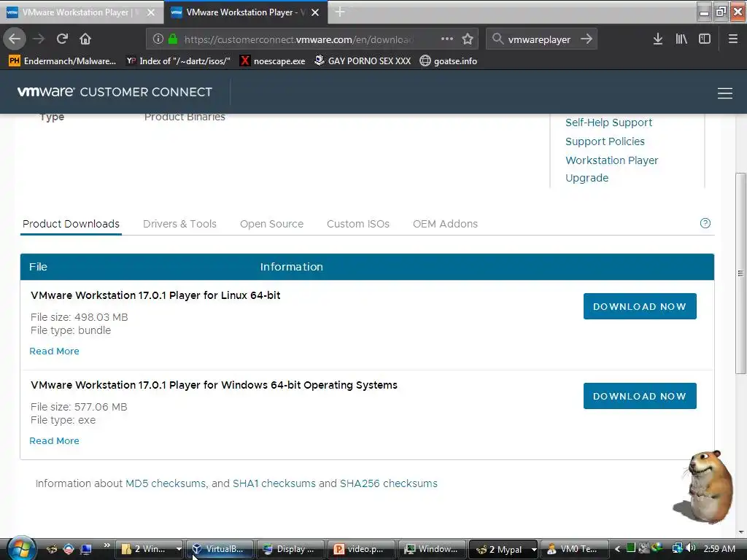Show site information icon in address bar
The image size is (747, 560).
158,39
